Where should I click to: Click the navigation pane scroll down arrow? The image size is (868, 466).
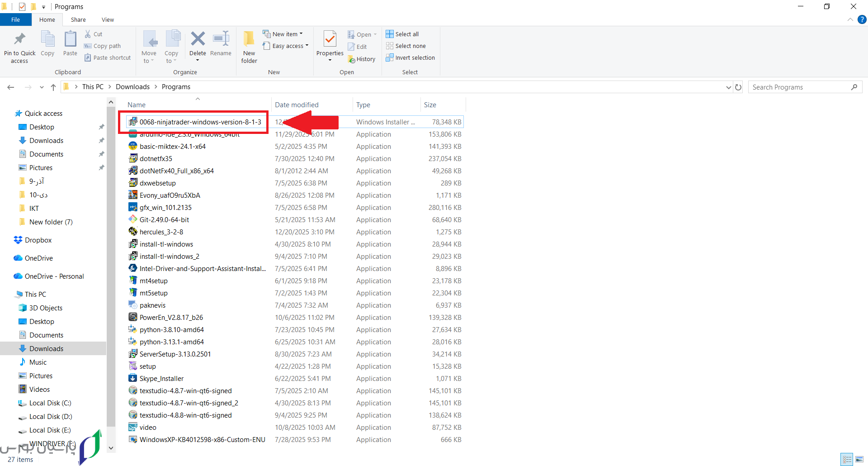pyautogui.click(x=111, y=448)
